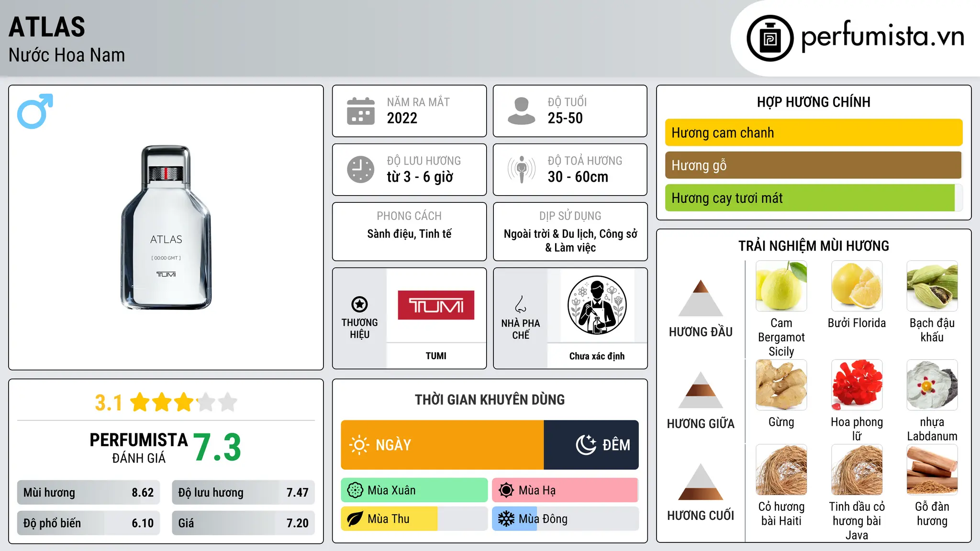The image size is (980, 551).
Task: Click the 30 - 60cm sillage value
Action: 578,177
